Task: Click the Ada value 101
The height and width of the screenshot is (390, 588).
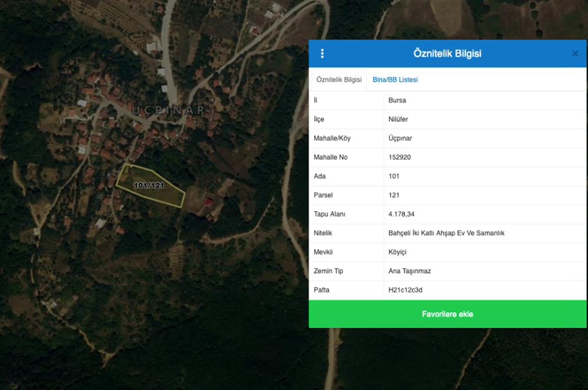Action: coord(394,176)
